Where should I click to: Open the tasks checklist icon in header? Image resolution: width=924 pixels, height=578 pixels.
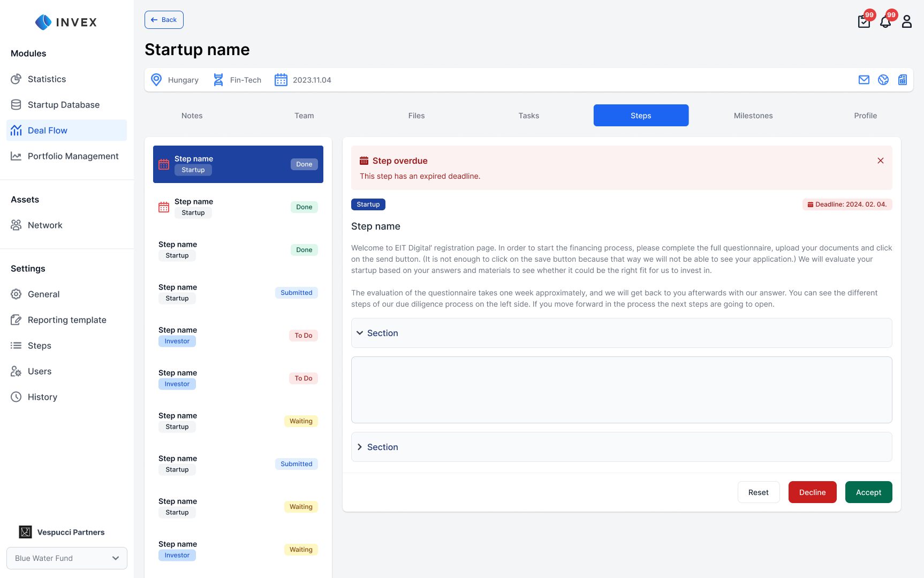[x=864, y=21]
